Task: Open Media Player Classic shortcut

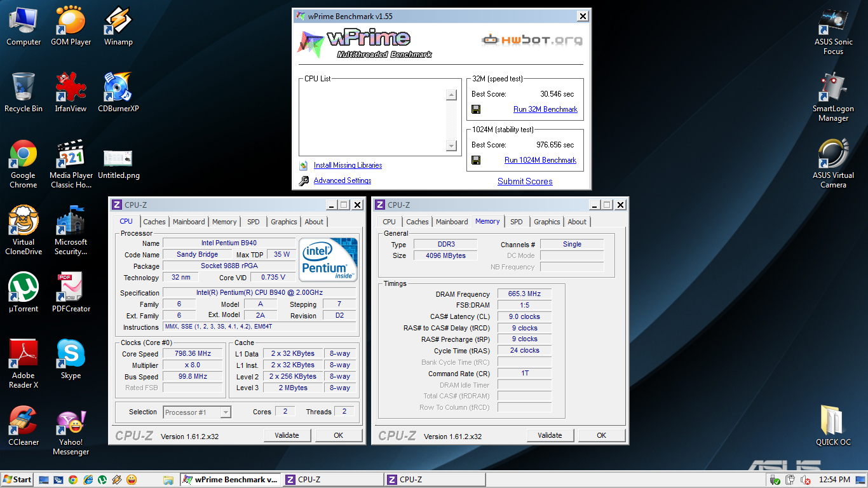Action: (71, 164)
